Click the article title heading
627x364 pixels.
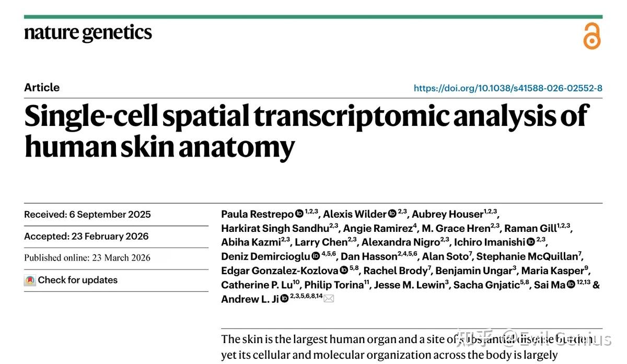[306, 131]
